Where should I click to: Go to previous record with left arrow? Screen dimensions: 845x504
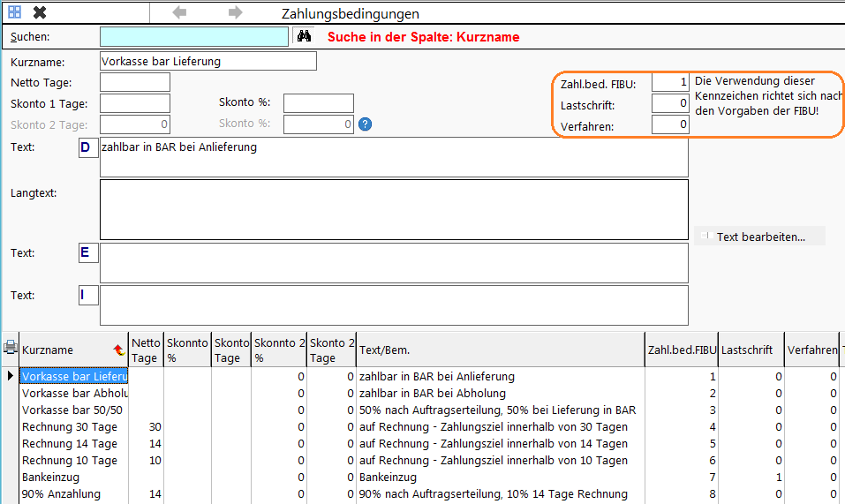(179, 12)
